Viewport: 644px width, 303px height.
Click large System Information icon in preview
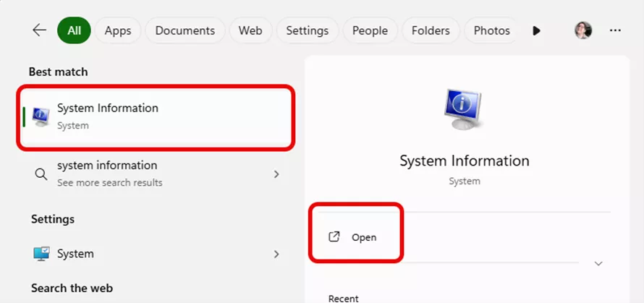(x=463, y=108)
